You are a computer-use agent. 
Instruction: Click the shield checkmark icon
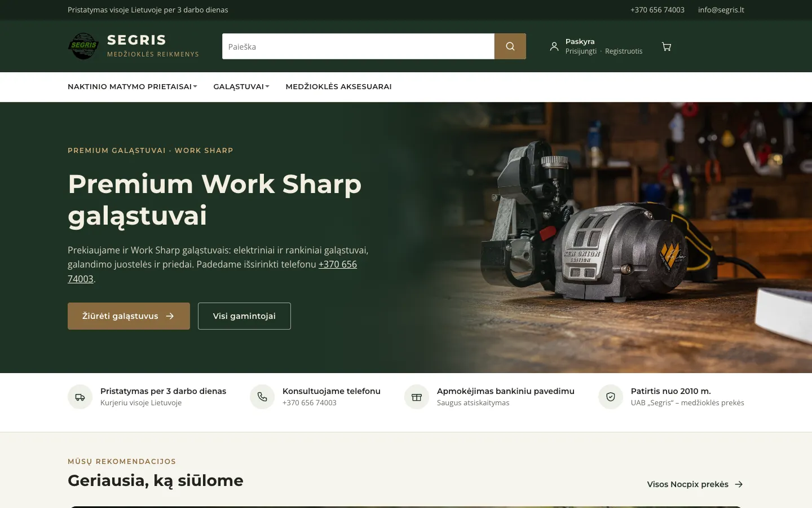point(611,397)
